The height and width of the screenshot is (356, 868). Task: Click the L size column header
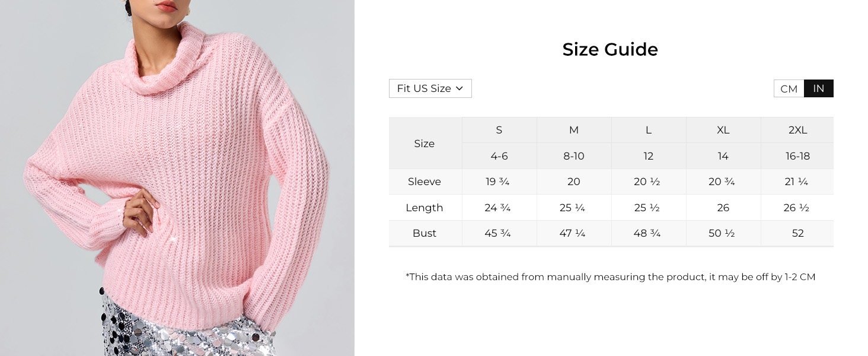point(648,130)
